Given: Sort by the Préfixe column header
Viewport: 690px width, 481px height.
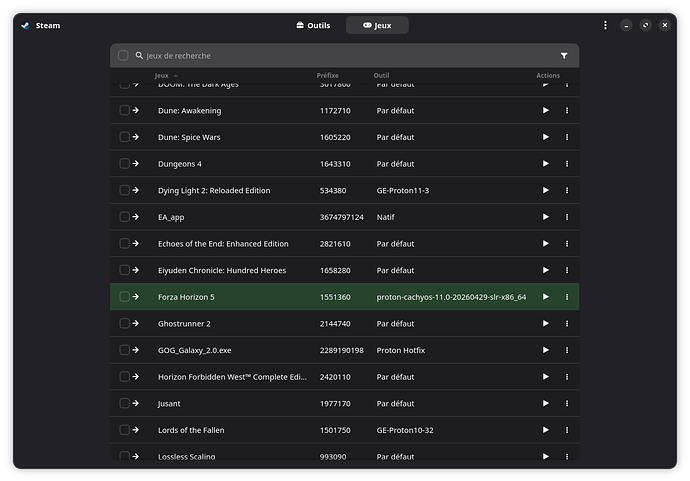Looking at the screenshot, I should tap(327, 75).
